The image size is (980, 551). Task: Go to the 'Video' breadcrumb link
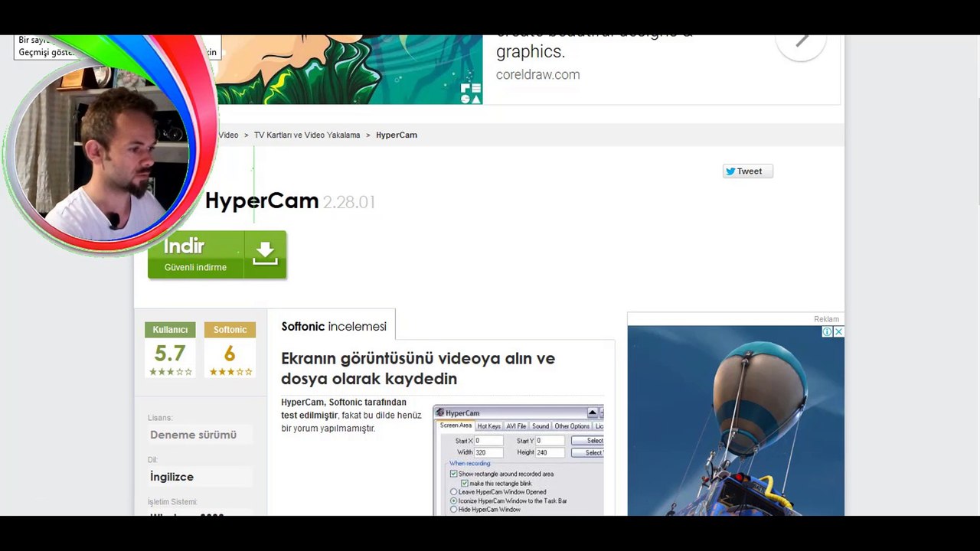[x=228, y=135]
